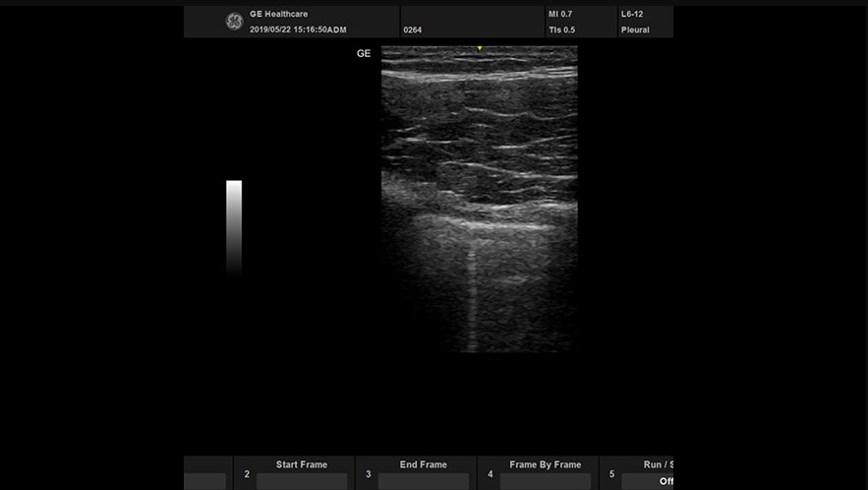Click the GE logo in the header

tap(234, 22)
